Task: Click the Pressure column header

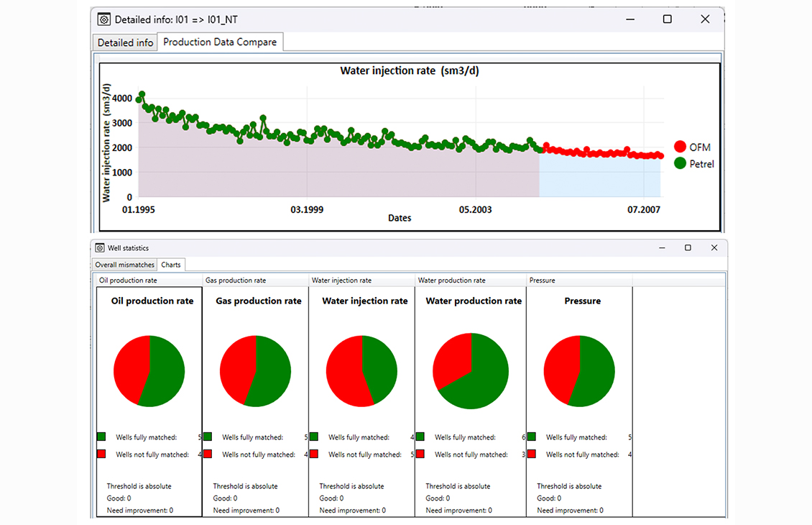Action: pyautogui.click(x=542, y=280)
